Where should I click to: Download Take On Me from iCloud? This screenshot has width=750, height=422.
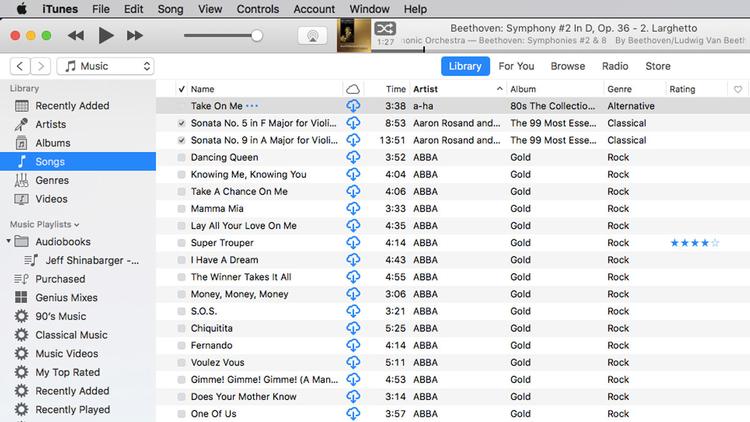[x=353, y=106]
